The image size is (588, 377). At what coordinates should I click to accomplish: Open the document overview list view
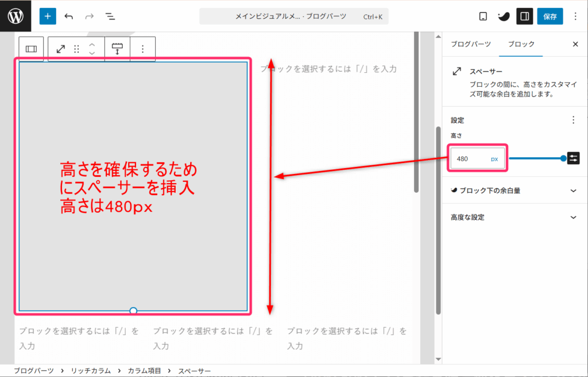tap(110, 16)
